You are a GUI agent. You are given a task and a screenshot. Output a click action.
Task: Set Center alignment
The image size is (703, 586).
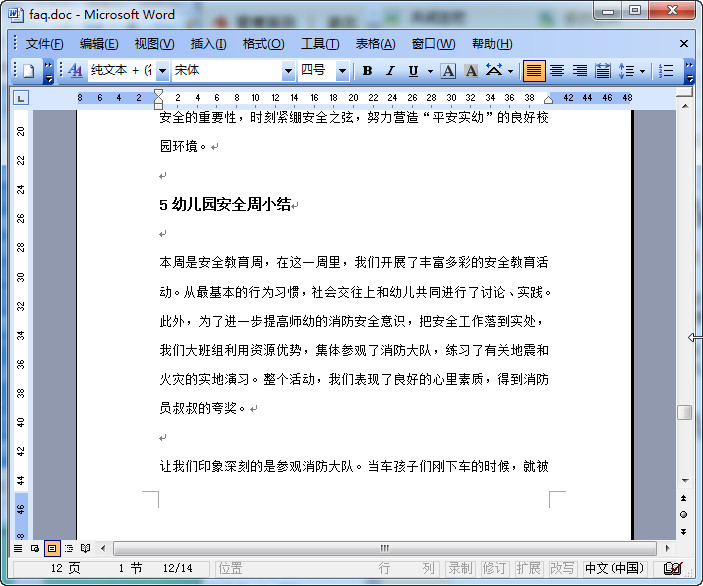[557, 71]
